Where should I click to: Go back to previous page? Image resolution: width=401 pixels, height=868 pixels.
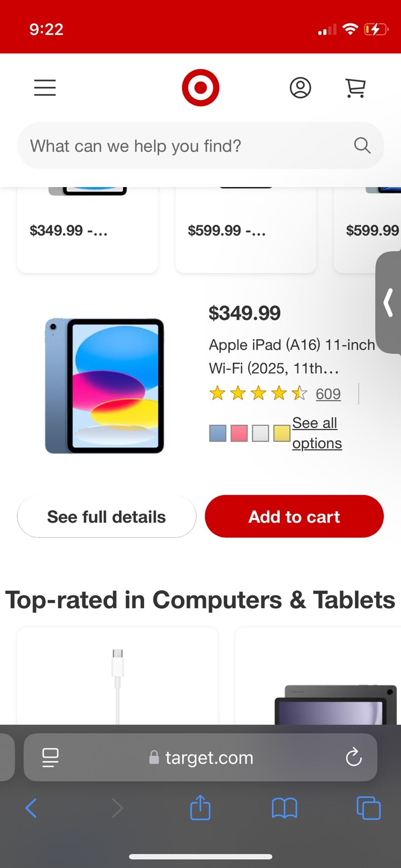point(31,808)
